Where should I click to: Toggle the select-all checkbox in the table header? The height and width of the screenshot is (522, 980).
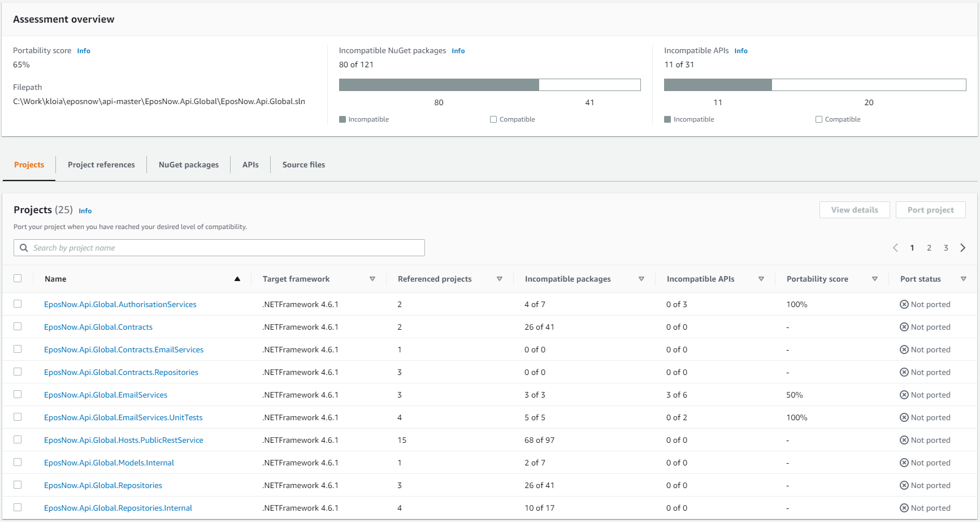point(18,278)
